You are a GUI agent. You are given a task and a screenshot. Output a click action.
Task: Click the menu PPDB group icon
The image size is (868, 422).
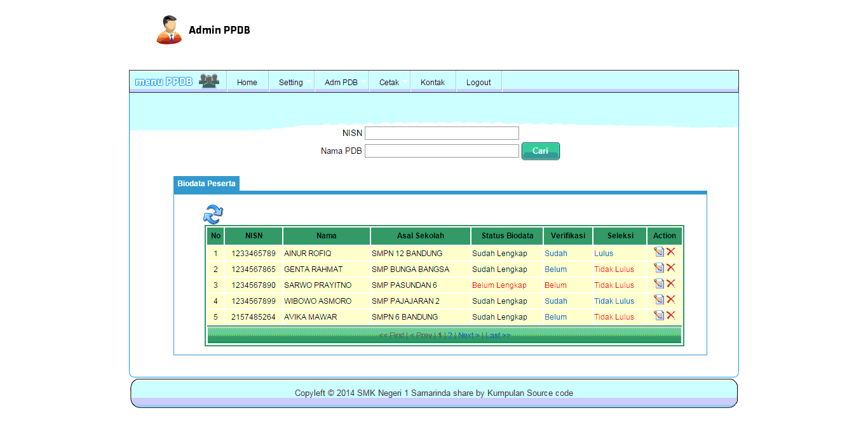click(x=209, y=81)
